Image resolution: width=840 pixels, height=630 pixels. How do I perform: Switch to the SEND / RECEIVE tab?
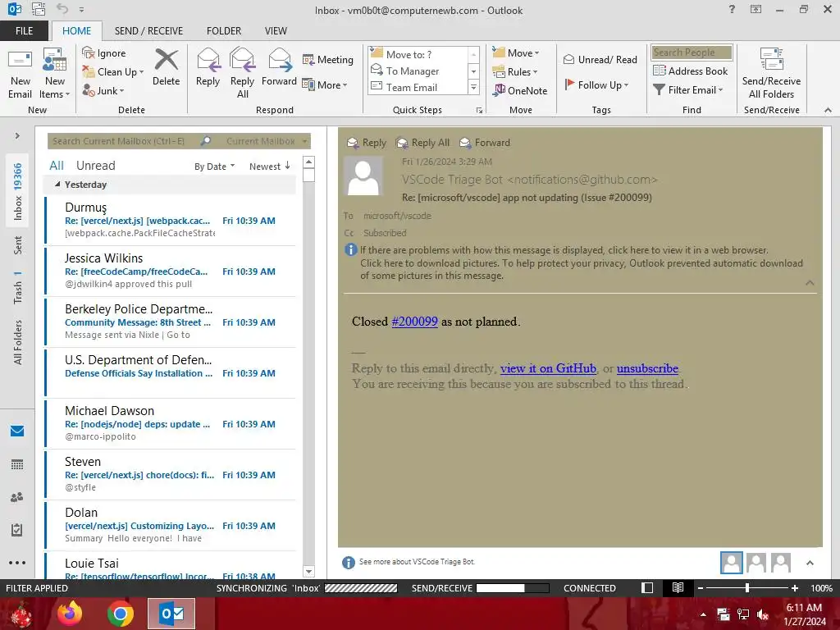click(x=148, y=30)
